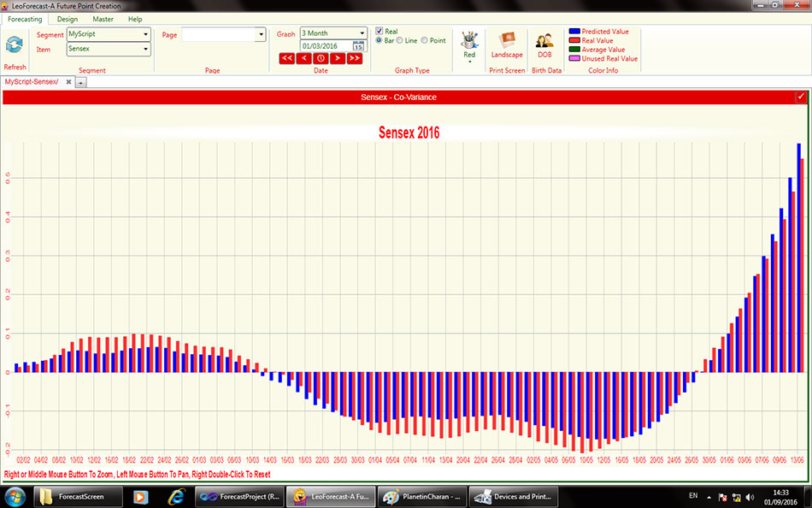812x508 pixels.
Task: Select the Bar graph type radio
Action: (379, 40)
